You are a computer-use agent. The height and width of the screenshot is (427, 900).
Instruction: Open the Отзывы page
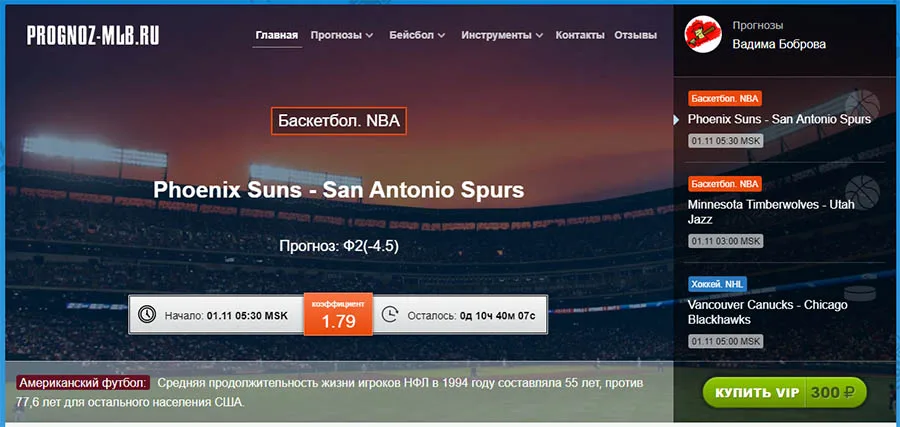635,35
